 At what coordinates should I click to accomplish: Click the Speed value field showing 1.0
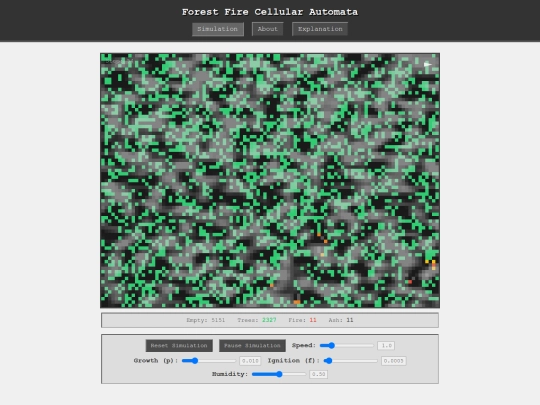(386, 345)
